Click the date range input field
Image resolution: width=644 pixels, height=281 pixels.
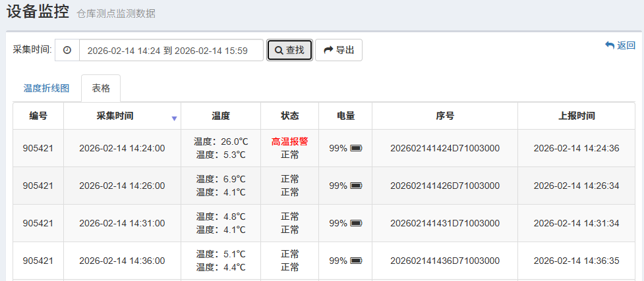coord(171,51)
